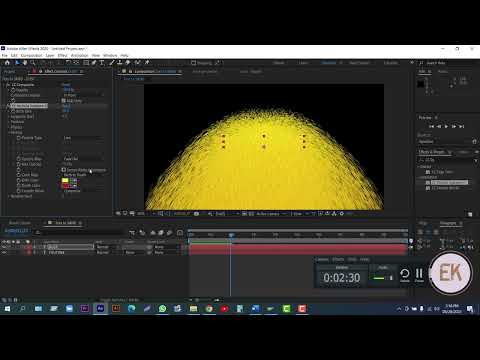Open the Particle Type dropdown showing Line
Viewport: 480px width, 360px height.
pyautogui.click(x=83, y=138)
